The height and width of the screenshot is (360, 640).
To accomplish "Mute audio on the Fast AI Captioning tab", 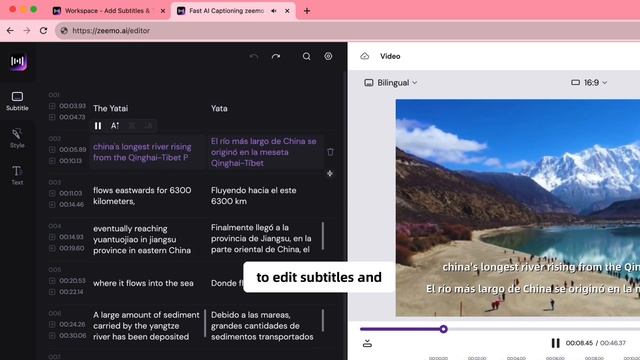I will pyautogui.click(x=274, y=11).
